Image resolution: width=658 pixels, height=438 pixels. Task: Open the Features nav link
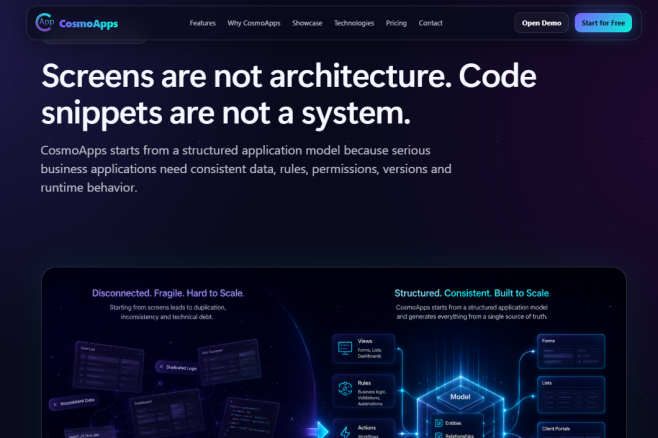[x=203, y=23]
